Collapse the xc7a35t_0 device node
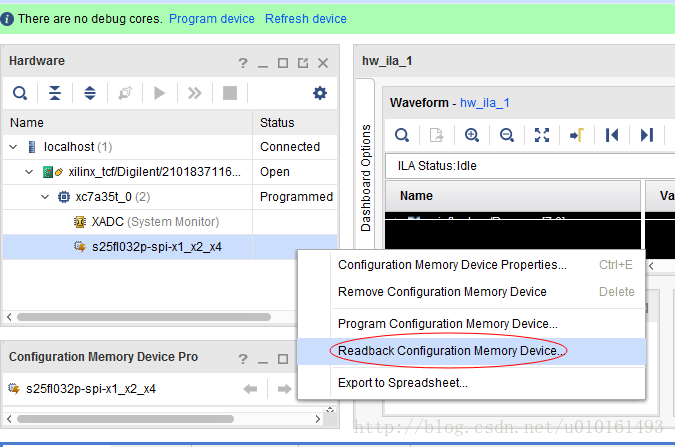Screen dimensions: 675x447 click(x=45, y=197)
